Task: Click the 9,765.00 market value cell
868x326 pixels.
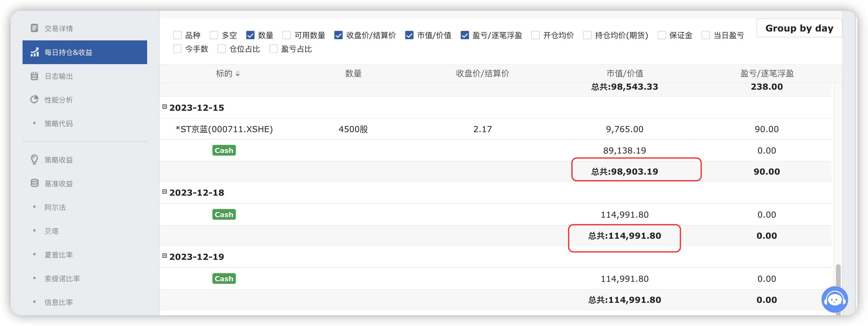Action: click(x=625, y=129)
